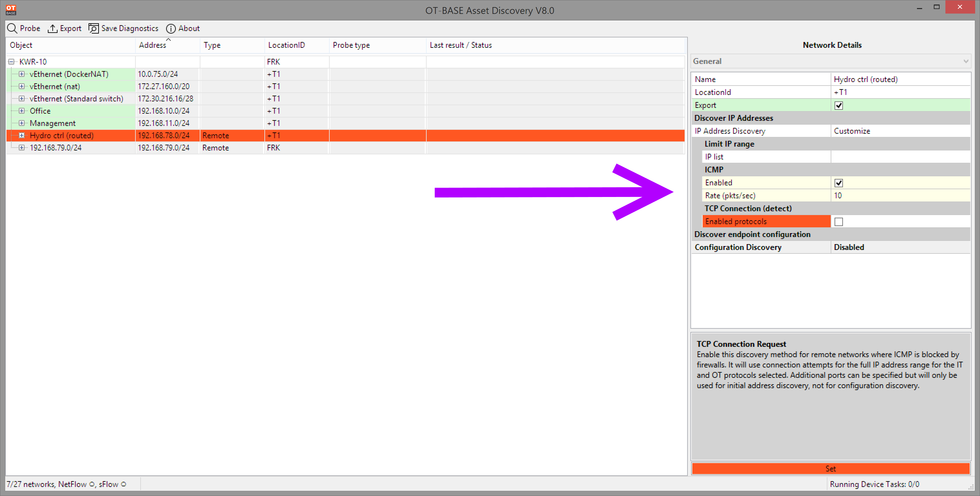Select the 192.168.79.0/24 tree row label
Screen dimensions: 980x496
[56, 148]
